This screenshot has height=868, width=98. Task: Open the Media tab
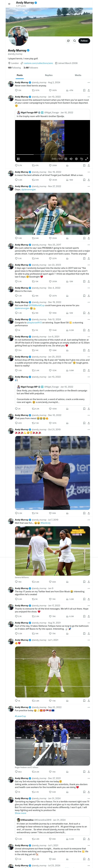tap(78, 75)
